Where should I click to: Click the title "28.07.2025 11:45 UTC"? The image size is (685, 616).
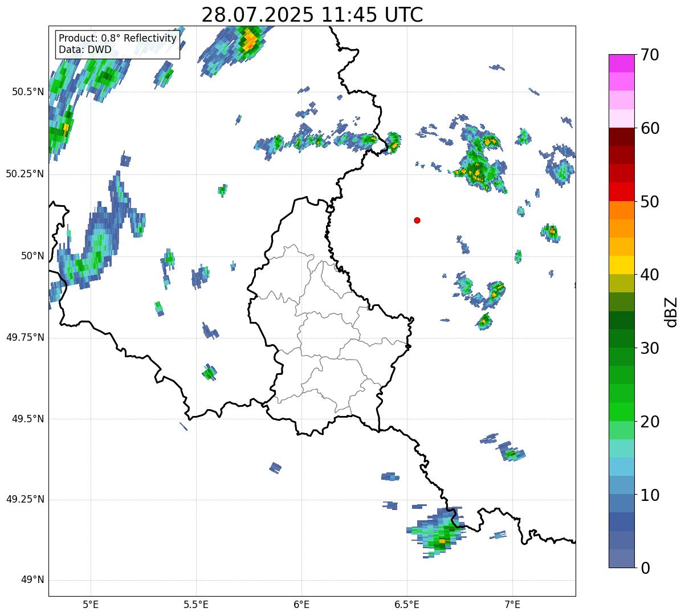click(312, 14)
